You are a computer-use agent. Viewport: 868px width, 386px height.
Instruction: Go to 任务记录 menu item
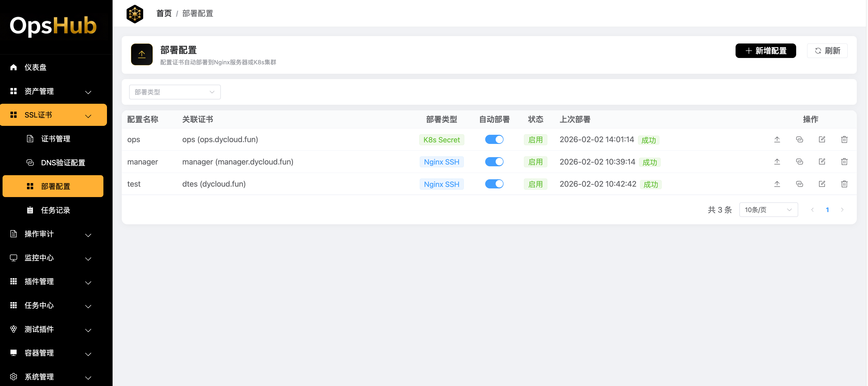(x=56, y=210)
